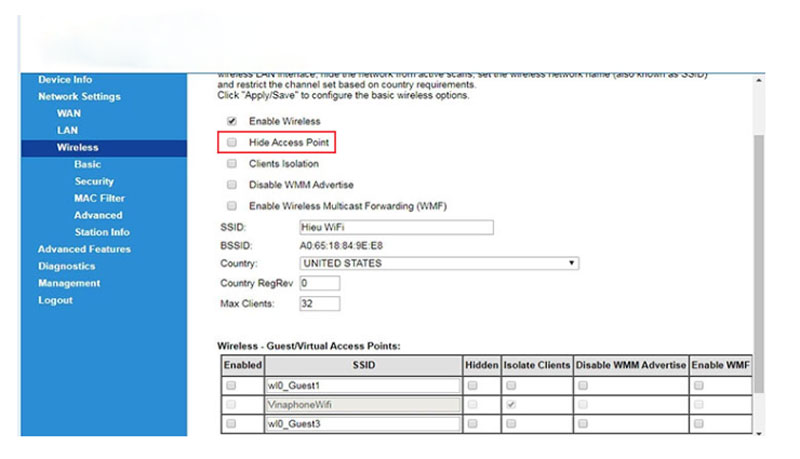This screenshot has width=800, height=459.
Task: Enable the wl0_Guest1 access point checkbox
Action: coord(231,386)
